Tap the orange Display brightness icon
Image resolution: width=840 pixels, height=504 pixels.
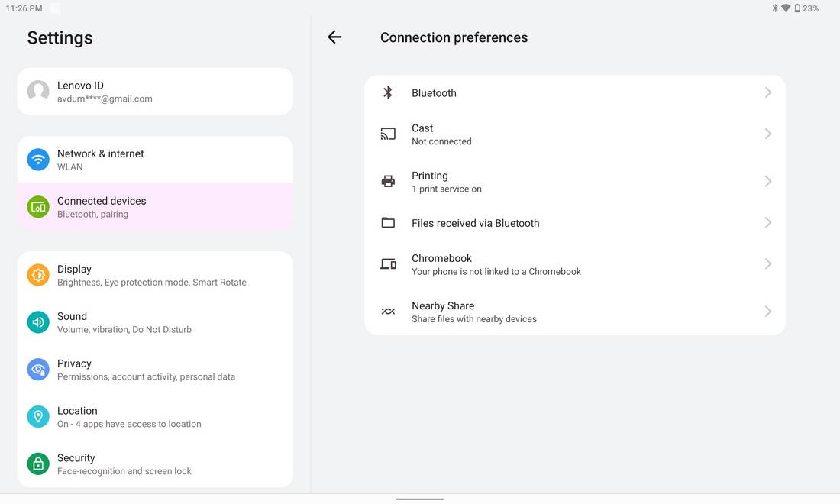tap(38, 275)
